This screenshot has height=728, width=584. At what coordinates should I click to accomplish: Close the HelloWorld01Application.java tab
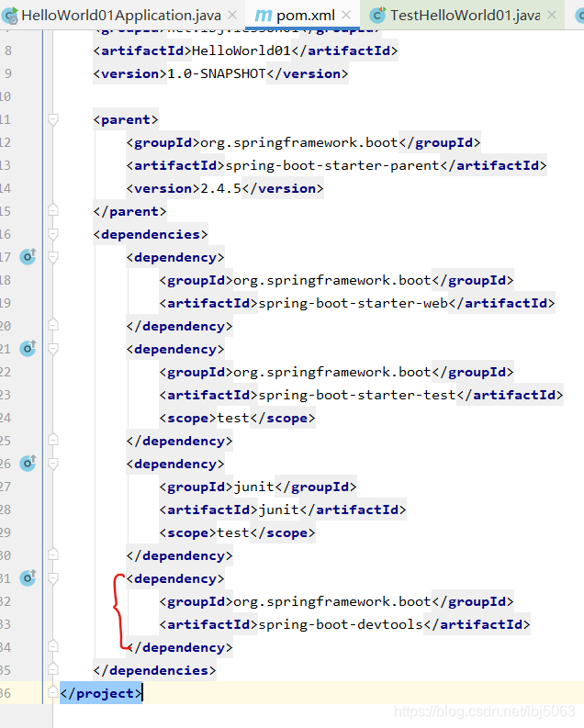click(x=232, y=16)
